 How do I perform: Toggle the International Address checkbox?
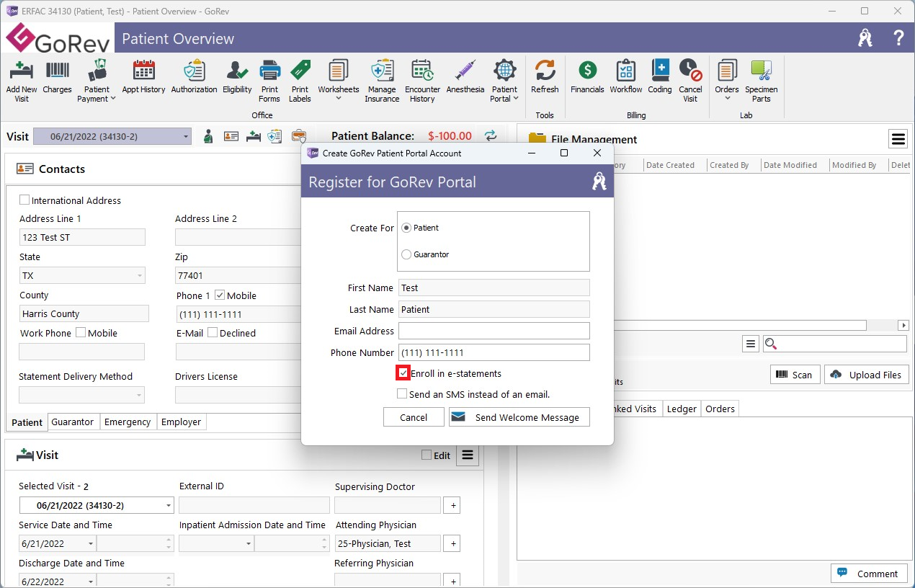[24, 200]
